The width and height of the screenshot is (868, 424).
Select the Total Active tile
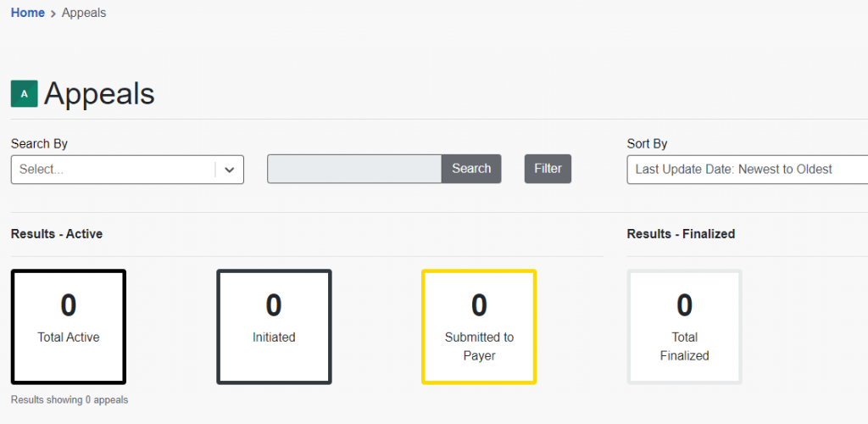click(69, 326)
